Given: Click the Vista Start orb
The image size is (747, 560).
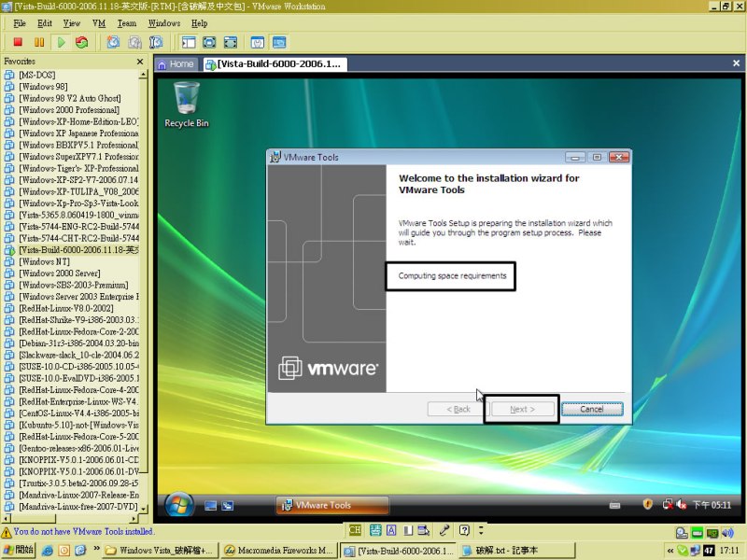Looking at the screenshot, I should point(179,505).
